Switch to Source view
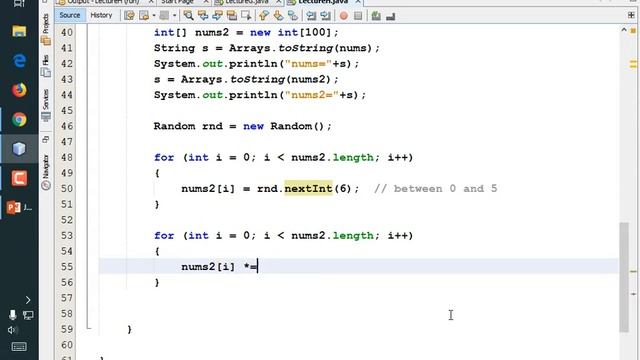This screenshot has width=640, height=360. tap(70, 15)
